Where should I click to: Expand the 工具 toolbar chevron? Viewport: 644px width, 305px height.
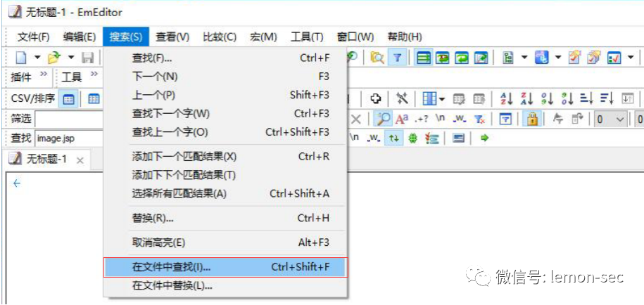click(x=94, y=75)
